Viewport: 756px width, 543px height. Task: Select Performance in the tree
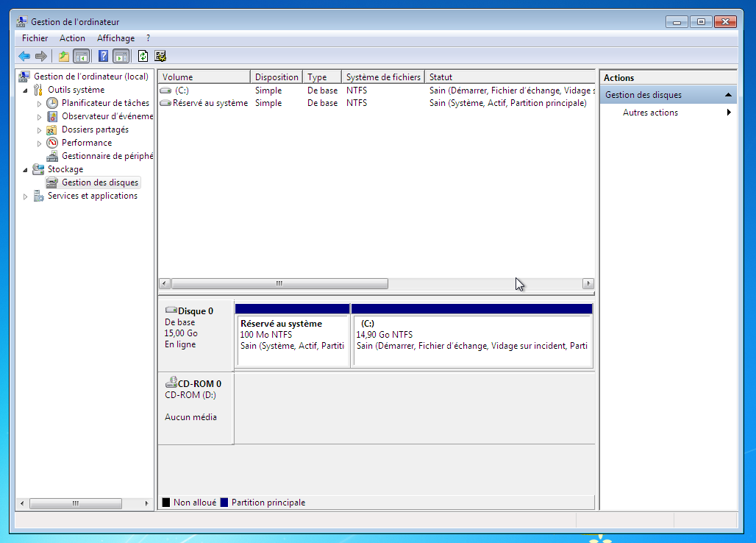(x=87, y=143)
